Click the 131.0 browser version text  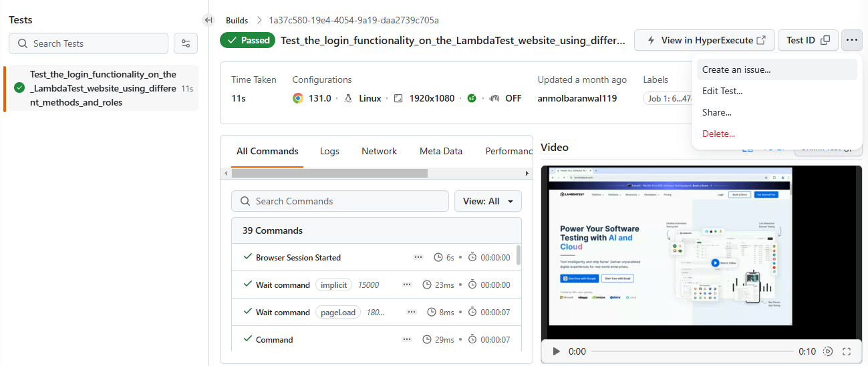[320, 98]
